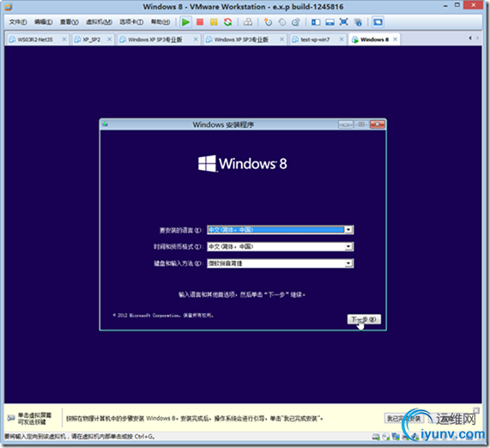Close the WS03R2-Net35 tab

(64, 39)
